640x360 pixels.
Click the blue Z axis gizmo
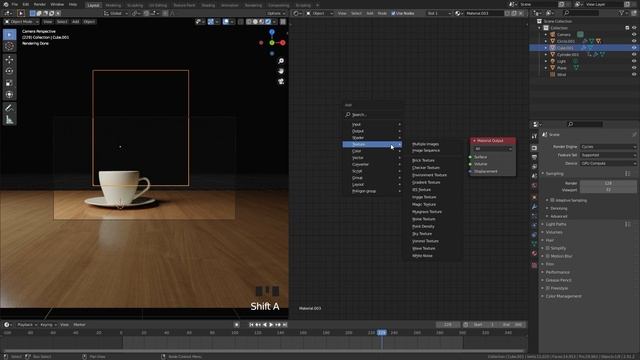(272, 32)
